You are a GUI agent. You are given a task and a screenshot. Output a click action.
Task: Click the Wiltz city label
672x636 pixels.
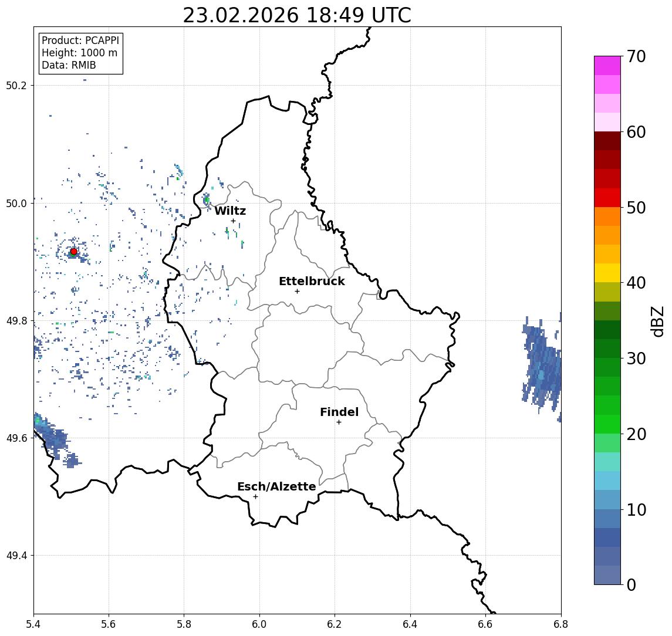(x=230, y=211)
